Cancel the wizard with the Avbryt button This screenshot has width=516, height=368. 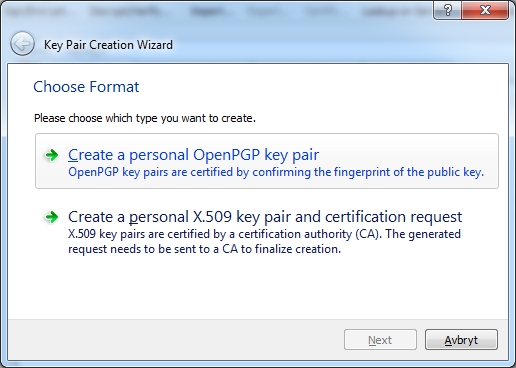461,340
